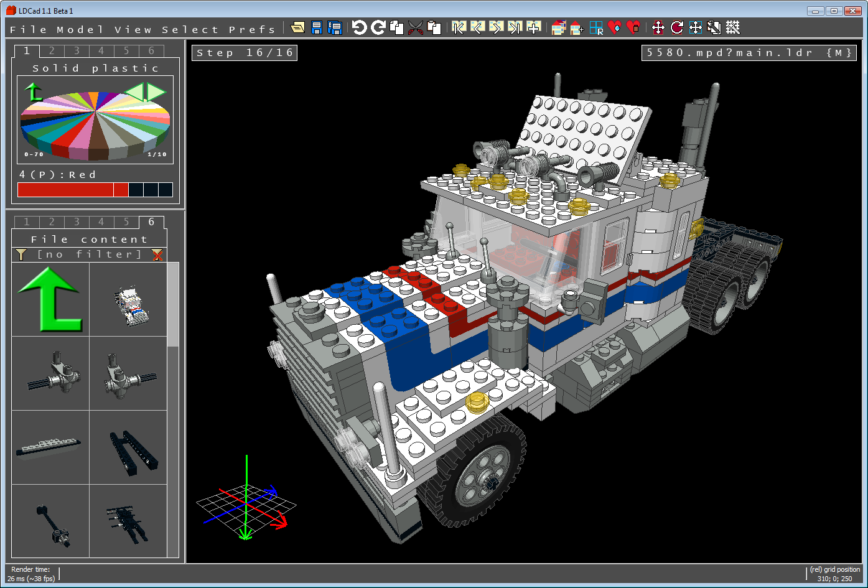The width and height of the screenshot is (868, 588).
Task: Click the redo arrow icon
Action: click(378, 27)
